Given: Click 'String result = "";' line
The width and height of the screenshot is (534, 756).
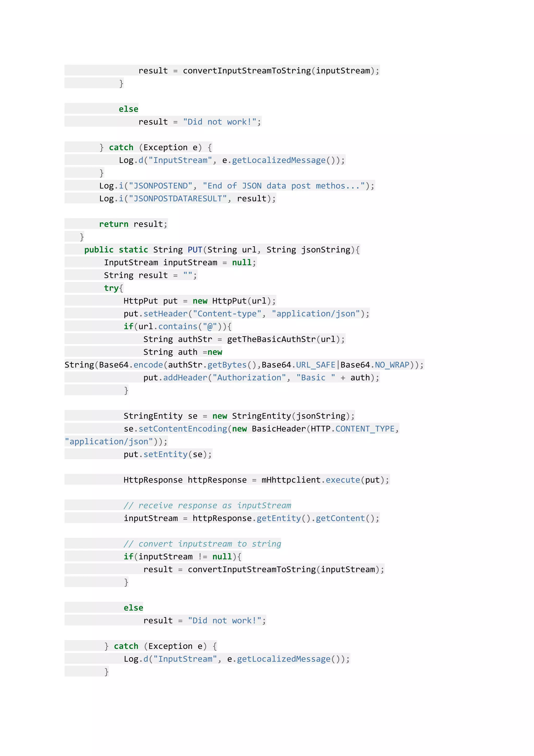Looking at the screenshot, I should pos(150,275).
